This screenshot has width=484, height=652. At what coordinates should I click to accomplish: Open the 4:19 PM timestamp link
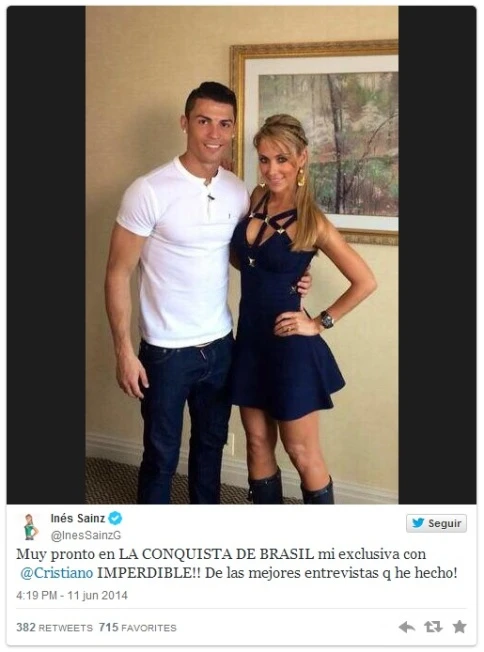pyautogui.click(x=36, y=595)
